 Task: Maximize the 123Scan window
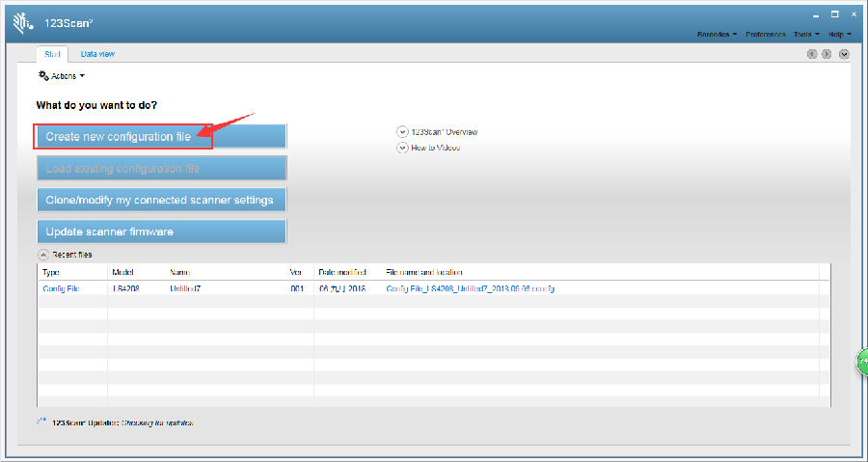pyautogui.click(x=835, y=14)
